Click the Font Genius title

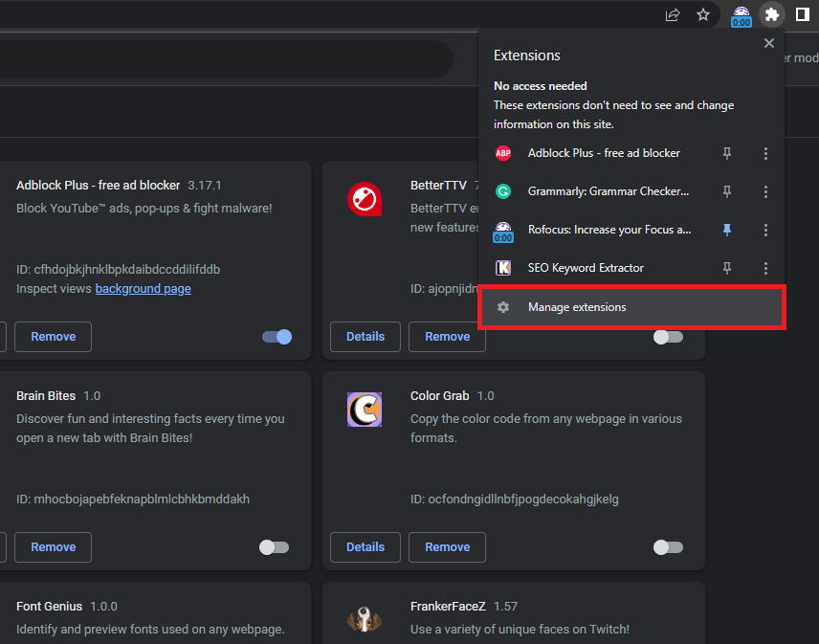click(49, 607)
